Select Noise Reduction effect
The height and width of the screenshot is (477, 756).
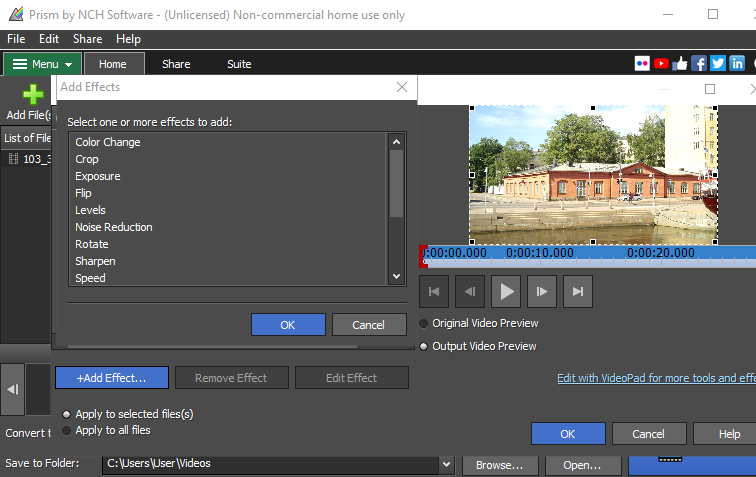click(x=114, y=227)
